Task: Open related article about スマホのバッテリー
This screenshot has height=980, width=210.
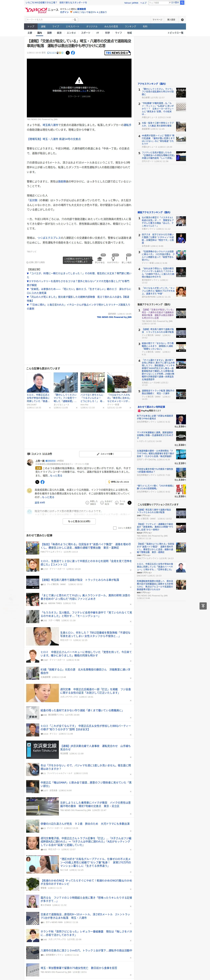Action: 78,283
